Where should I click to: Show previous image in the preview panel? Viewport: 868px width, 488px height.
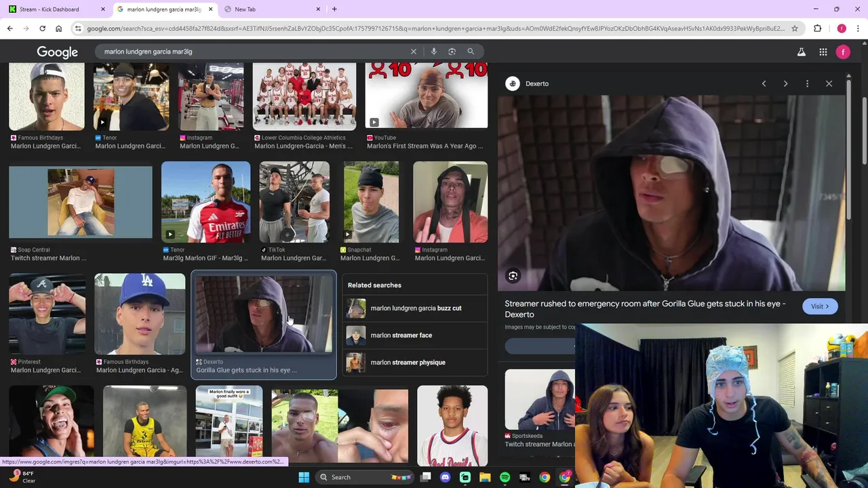coord(764,83)
